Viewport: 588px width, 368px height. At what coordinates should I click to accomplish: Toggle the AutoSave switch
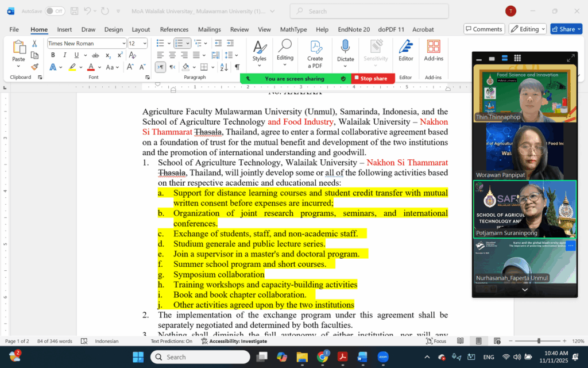point(55,11)
